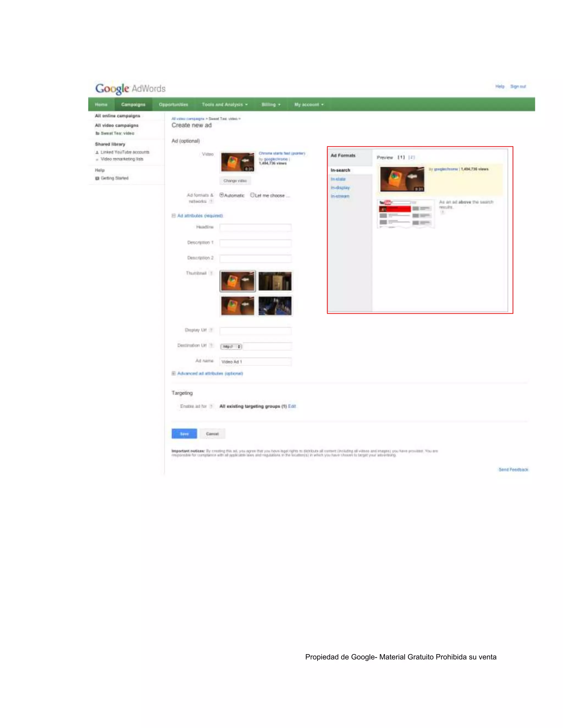This screenshot has width=563, height=728.
Task: Click Edit next to All existing targeting groups
Action: pos(292,406)
